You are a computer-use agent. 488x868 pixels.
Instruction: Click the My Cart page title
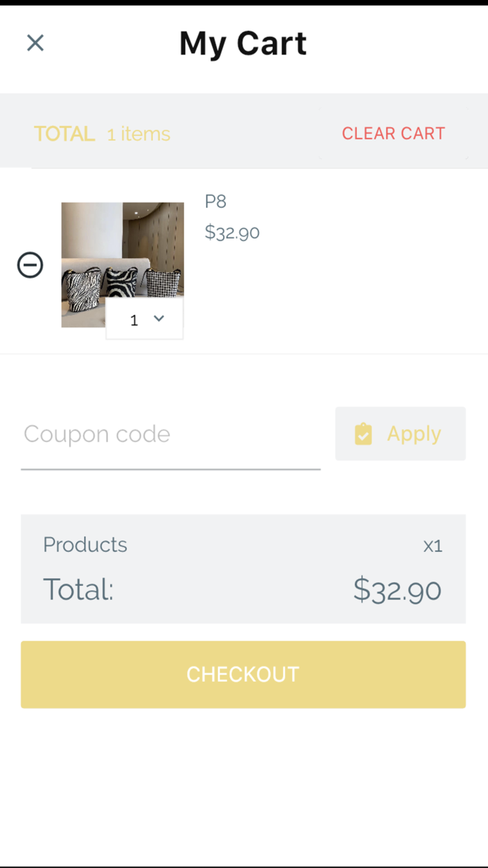click(x=243, y=43)
